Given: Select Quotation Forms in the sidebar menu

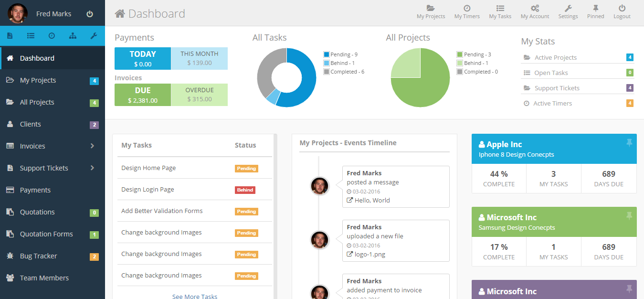Looking at the screenshot, I should coord(53,234).
